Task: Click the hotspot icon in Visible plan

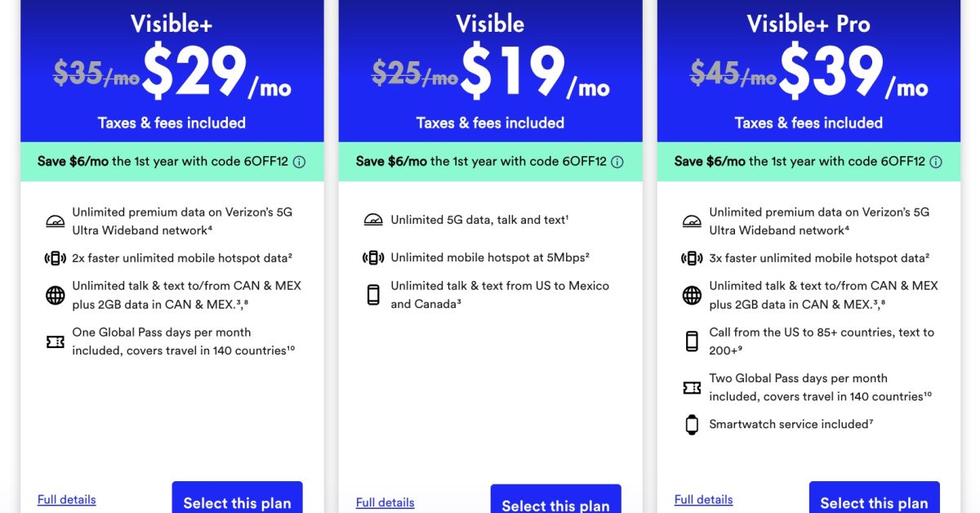Action: pyautogui.click(x=373, y=258)
